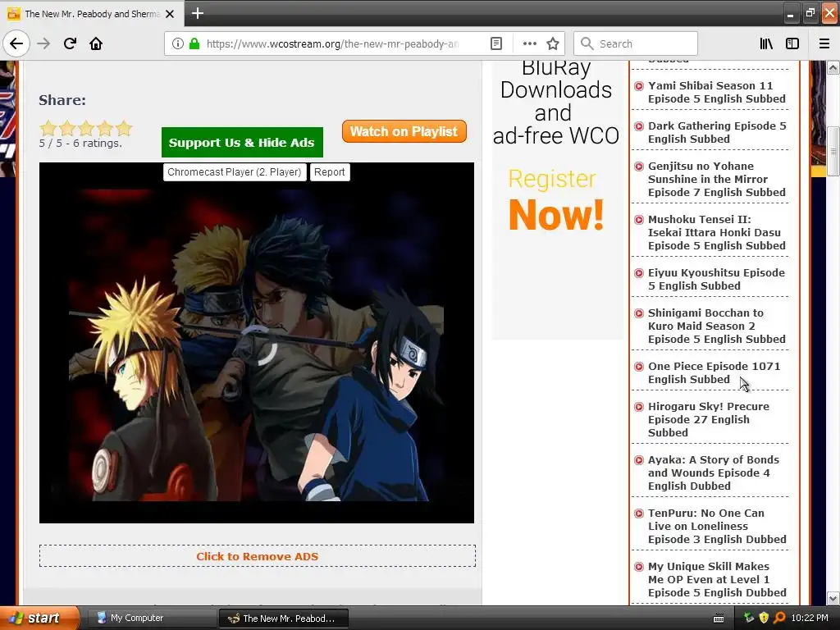
Task: Rate with the fifth star
Action: [x=124, y=128]
